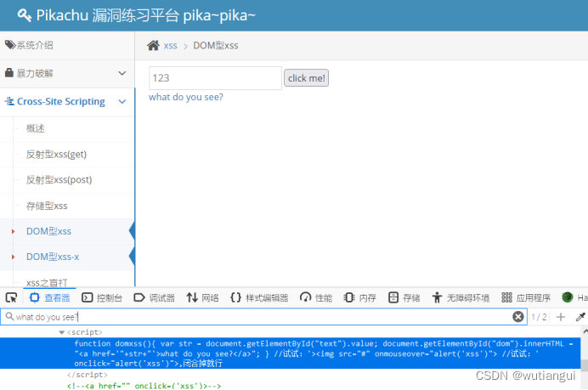Click the Pikachu 漏洞练习平台 title
Screen dimensions: 588x390
(x=145, y=15)
